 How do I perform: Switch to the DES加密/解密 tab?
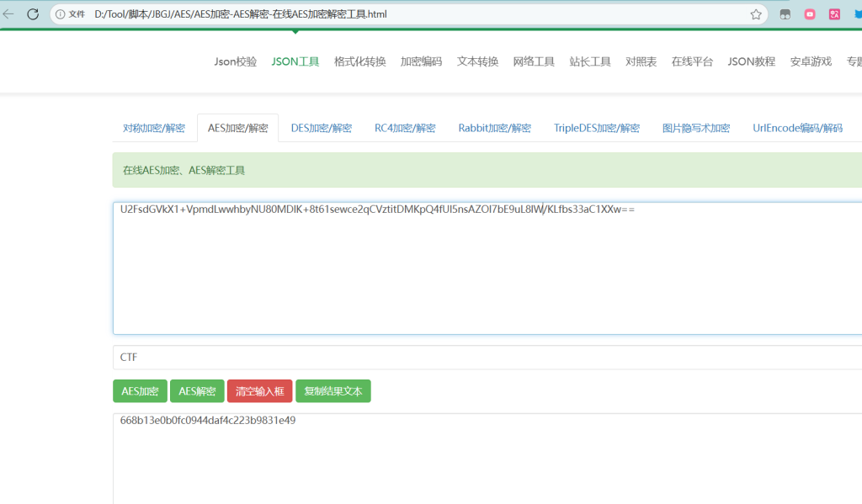click(322, 128)
